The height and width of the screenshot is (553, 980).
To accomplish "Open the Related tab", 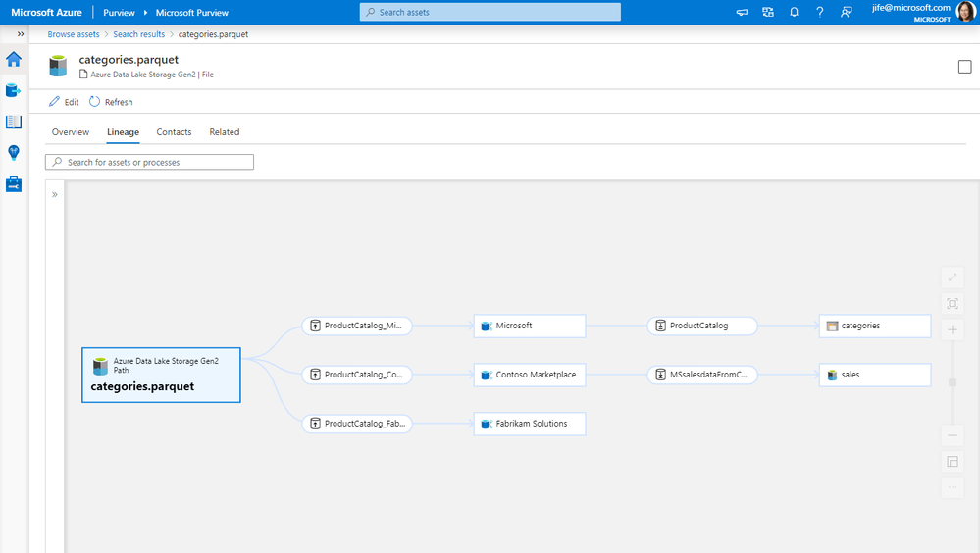I will (225, 131).
